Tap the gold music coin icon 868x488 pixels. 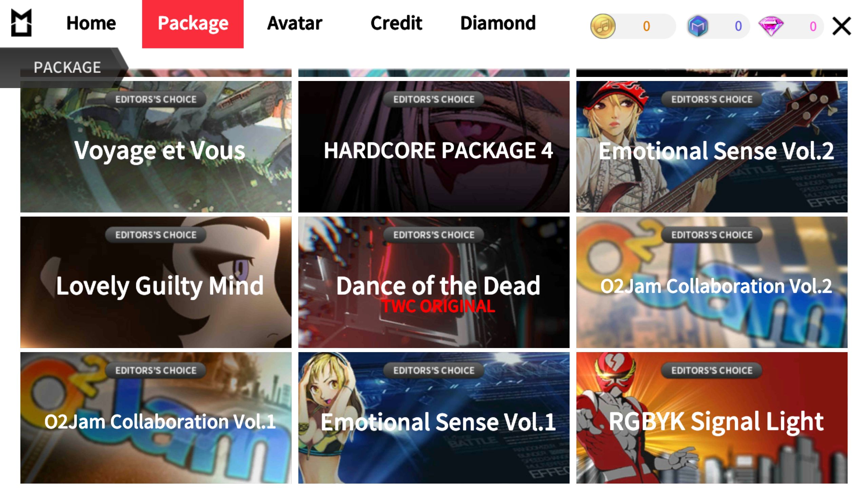(603, 26)
